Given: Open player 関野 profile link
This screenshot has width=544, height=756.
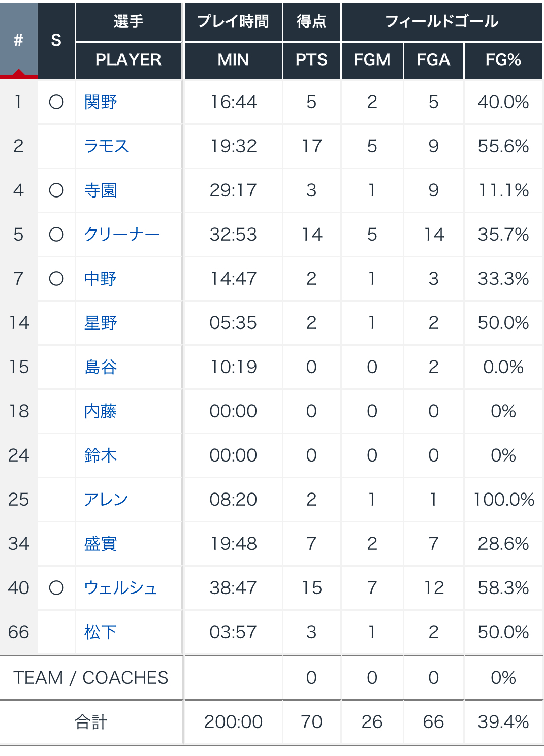Looking at the screenshot, I should click(101, 102).
